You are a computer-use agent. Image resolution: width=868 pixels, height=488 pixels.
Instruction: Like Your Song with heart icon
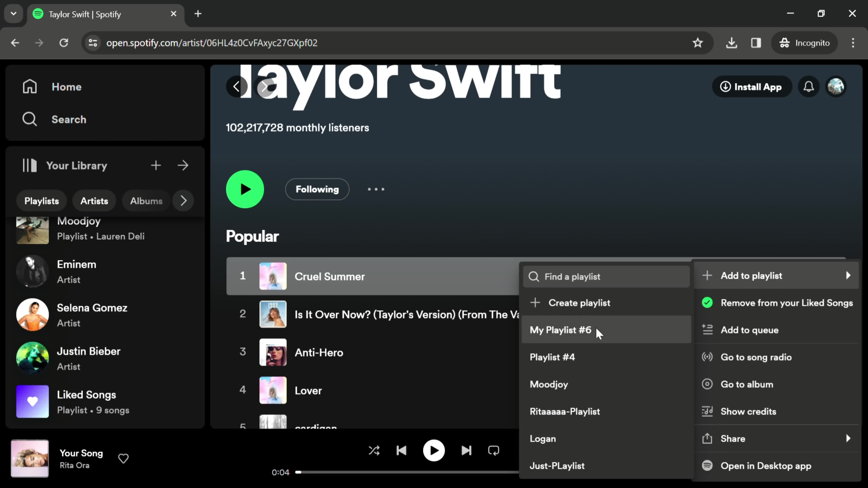(x=123, y=458)
